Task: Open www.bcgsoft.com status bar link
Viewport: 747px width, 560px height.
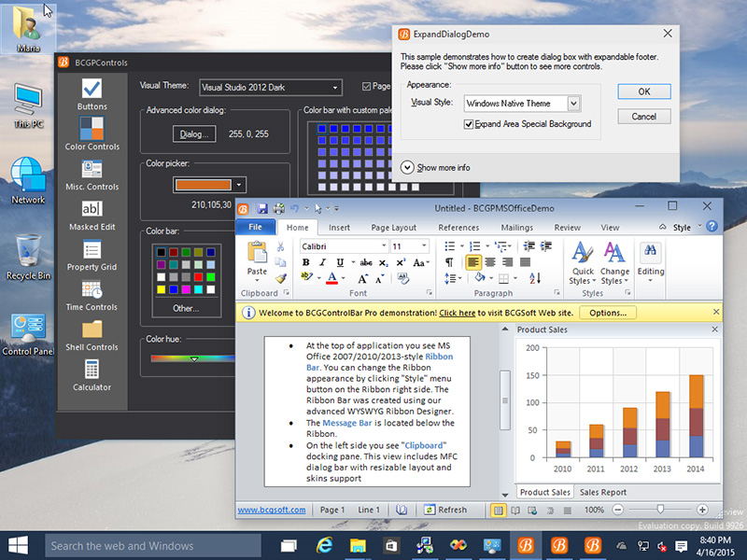Action: click(272, 510)
